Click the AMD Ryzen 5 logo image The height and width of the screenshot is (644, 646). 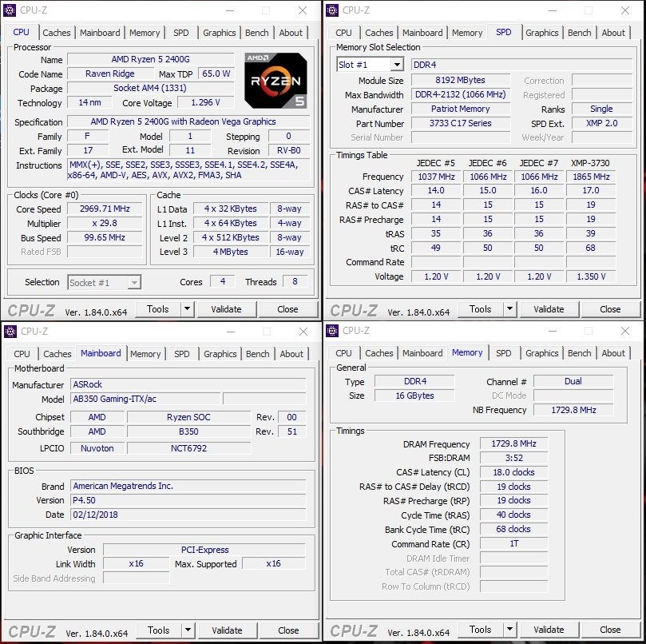coord(275,81)
